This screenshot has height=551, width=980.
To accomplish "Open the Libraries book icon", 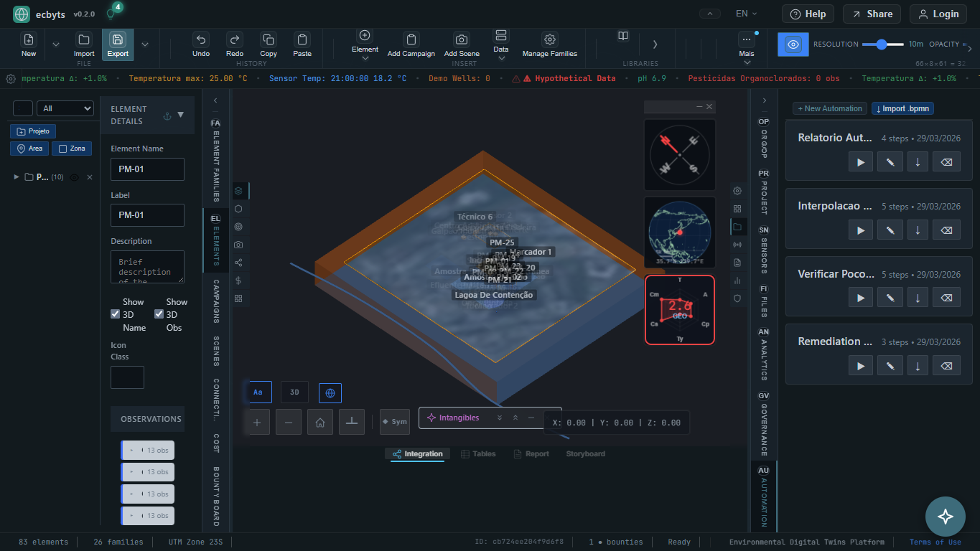I will [x=623, y=36].
